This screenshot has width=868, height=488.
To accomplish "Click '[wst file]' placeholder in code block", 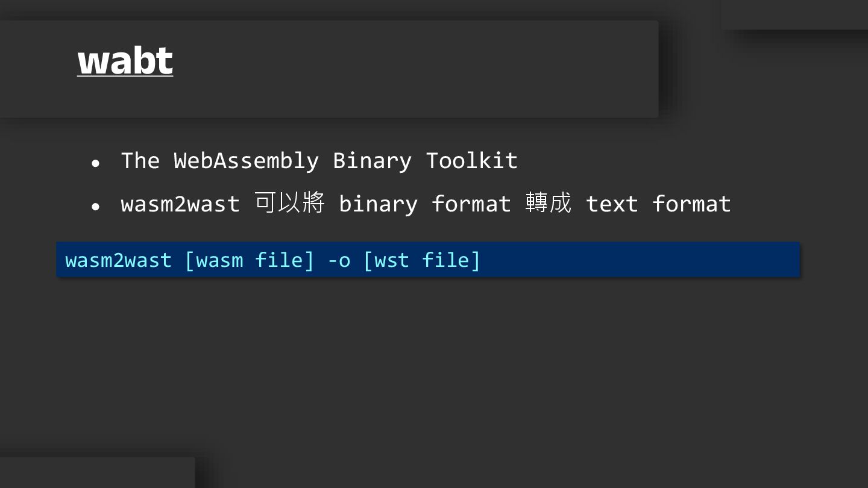I will (x=422, y=260).
